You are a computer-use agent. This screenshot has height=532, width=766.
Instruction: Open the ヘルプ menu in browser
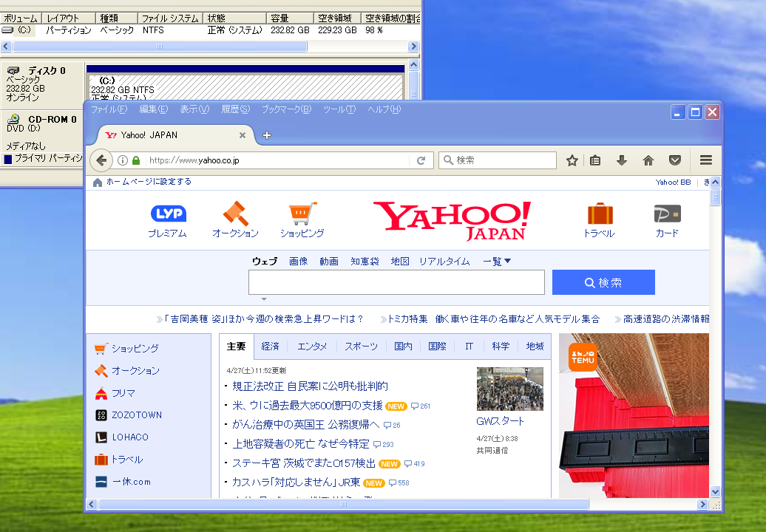384,109
